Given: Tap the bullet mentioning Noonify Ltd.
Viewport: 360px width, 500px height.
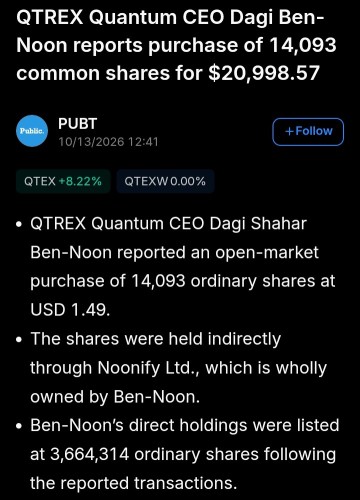Looking at the screenshot, I should pyautogui.click(x=178, y=368).
